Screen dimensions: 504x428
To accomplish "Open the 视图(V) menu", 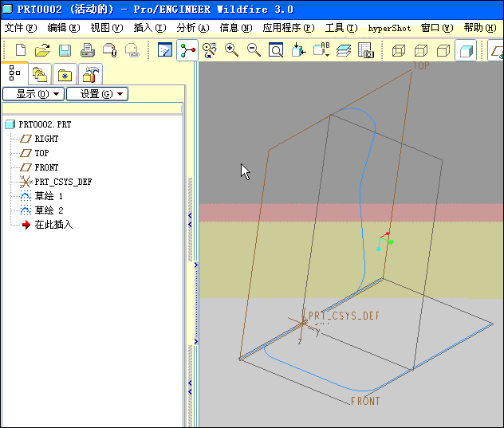I will click(107, 28).
